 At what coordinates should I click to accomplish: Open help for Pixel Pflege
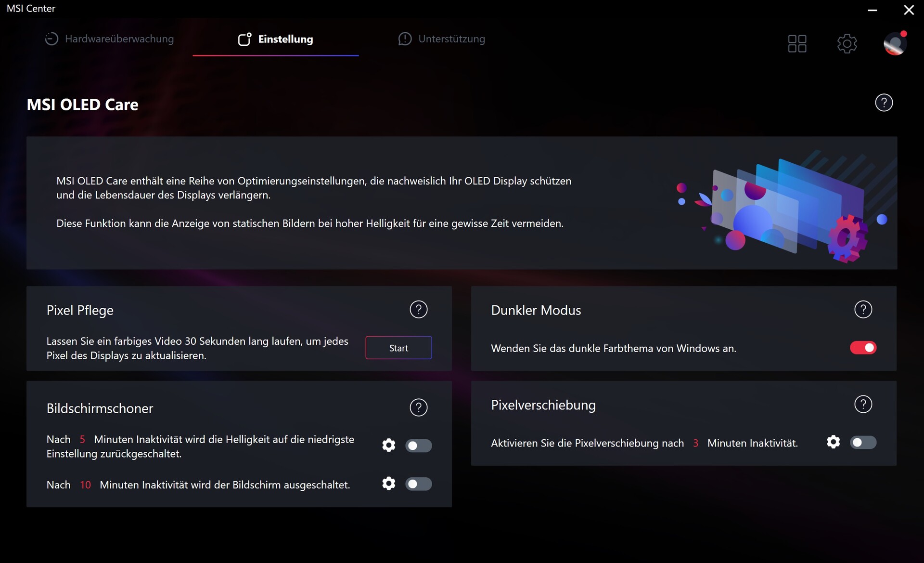tap(418, 310)
